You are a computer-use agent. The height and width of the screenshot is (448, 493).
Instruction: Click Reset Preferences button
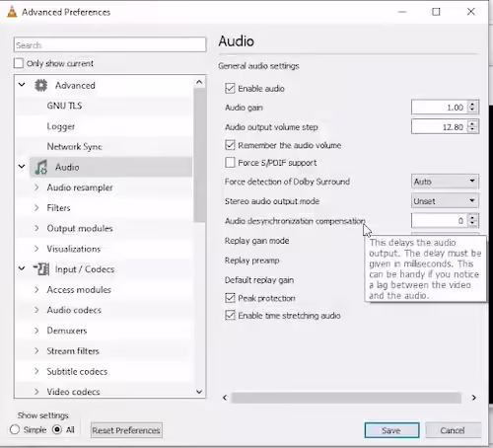pyautogui.click(x=126, y=430)
